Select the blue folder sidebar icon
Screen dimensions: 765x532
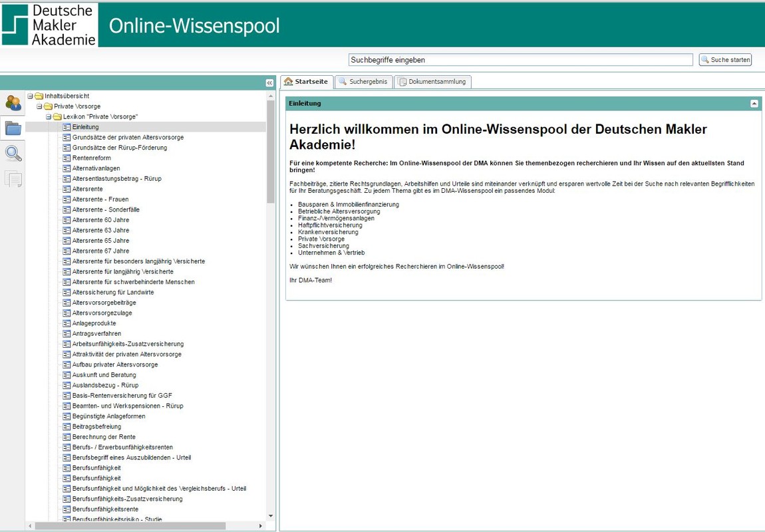(x=13, y=128)
